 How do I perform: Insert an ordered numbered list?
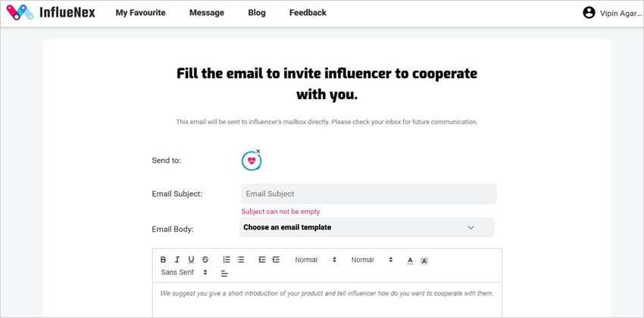pyautogui.click(x=227, y=260)
